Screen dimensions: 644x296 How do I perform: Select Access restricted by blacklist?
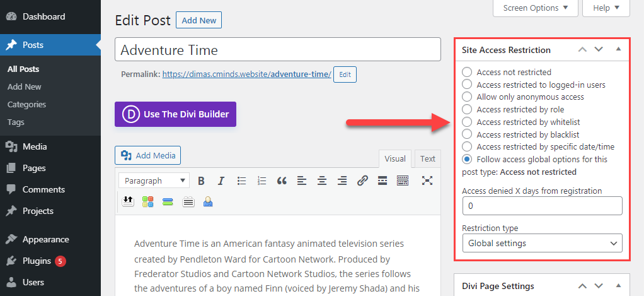point(466,134)
